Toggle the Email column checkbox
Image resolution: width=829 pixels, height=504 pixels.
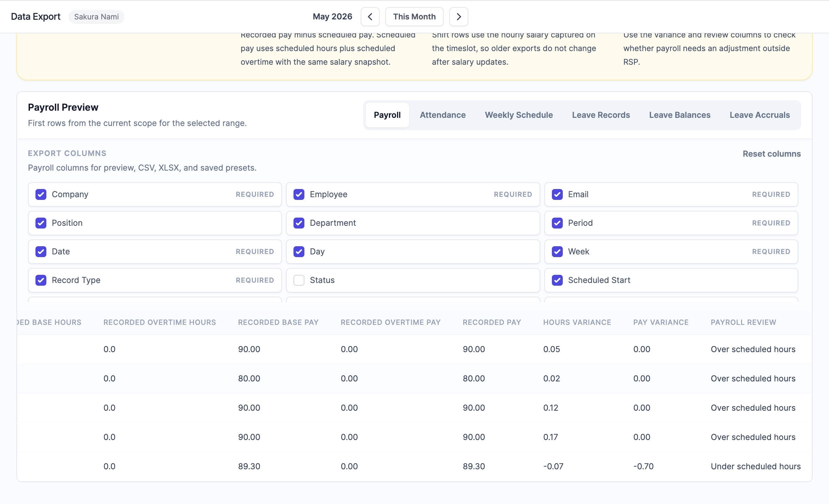[557, 194]
